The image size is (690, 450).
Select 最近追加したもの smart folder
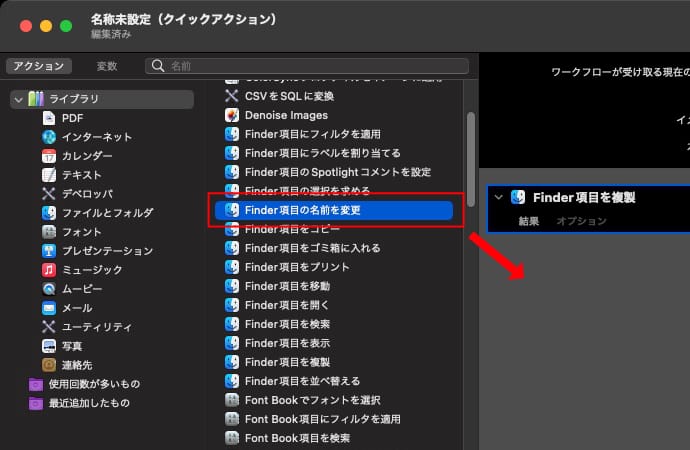click(90, 403)
